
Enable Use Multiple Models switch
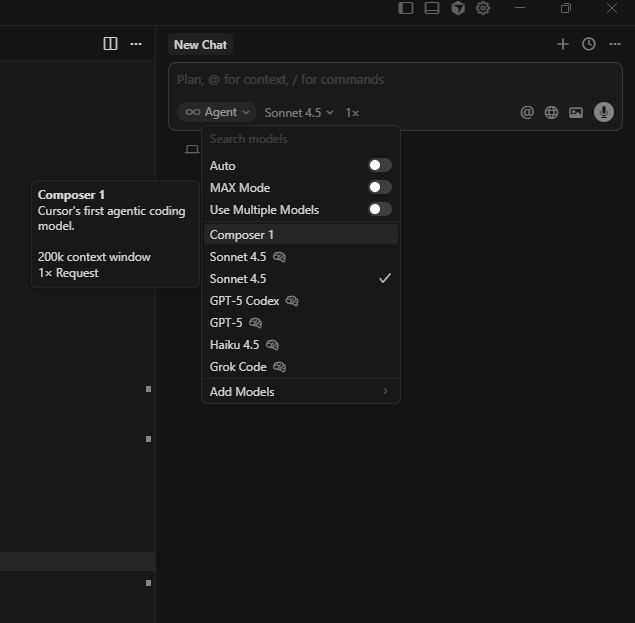point(380,209)
